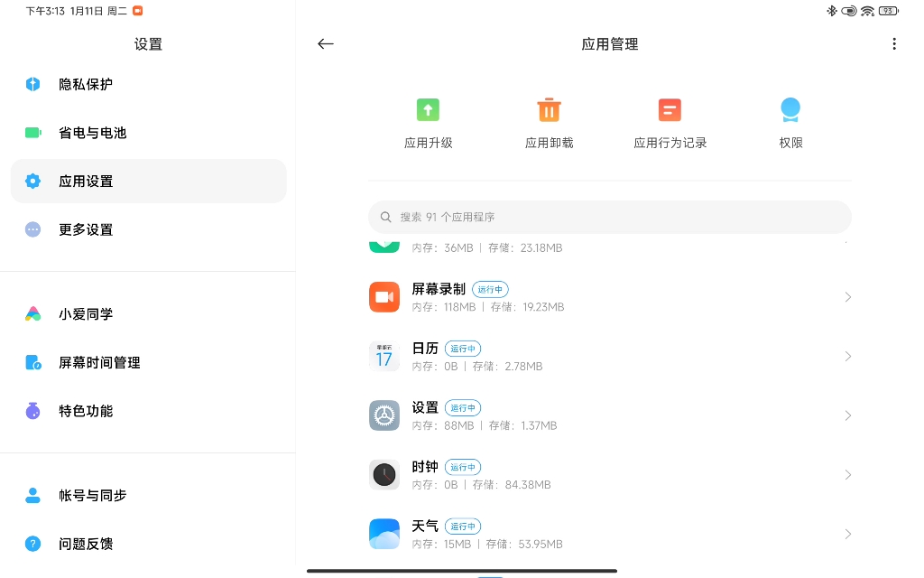The width and height of the screenshot is (924, 578).
Task: Open 问题反馈 feedback section
Action: click(86, 544)
